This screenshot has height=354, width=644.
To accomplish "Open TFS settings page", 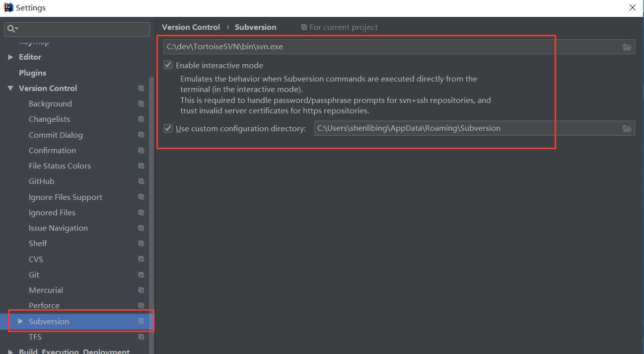I will (x=35, y=337).
